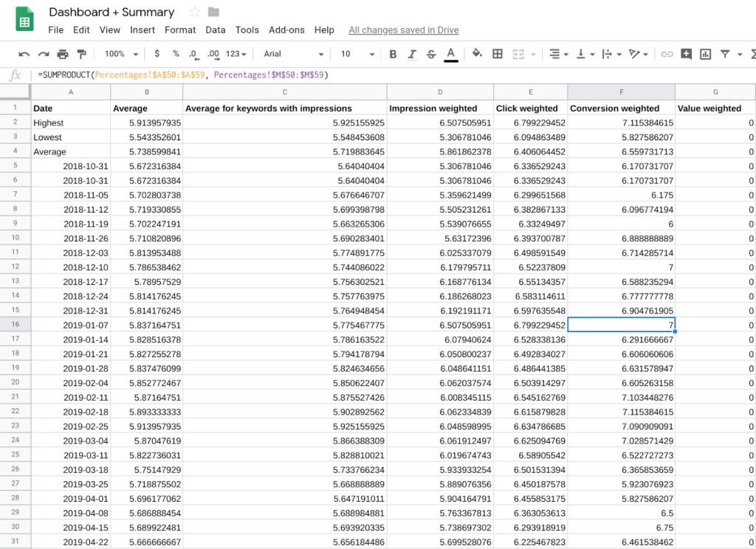
Task: Star the Dashboard + Summary document
Action: tap(195, 12)
